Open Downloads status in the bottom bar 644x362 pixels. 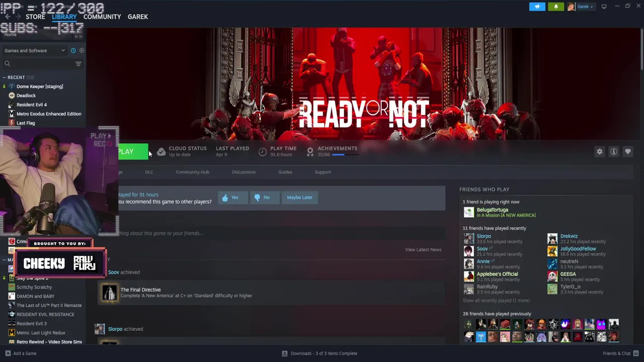(x=319, y=353)
